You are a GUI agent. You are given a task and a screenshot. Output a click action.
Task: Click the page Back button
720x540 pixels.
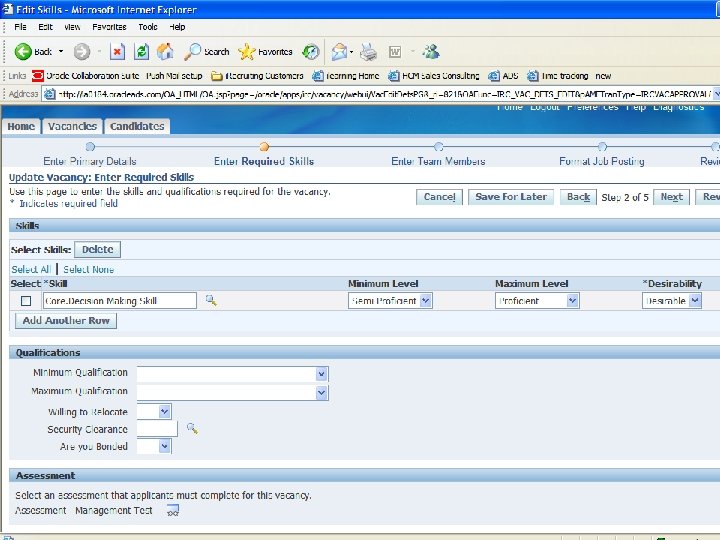(578, 197)
